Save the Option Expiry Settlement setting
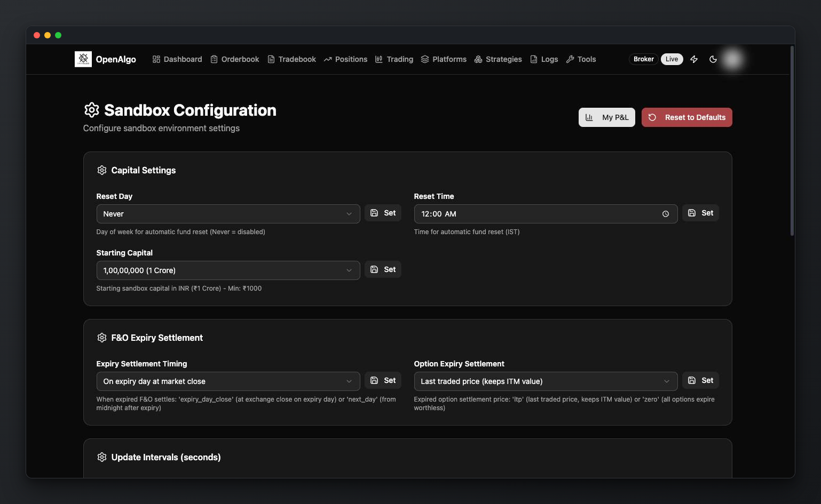Screen dimensions: 821x504 701,380
